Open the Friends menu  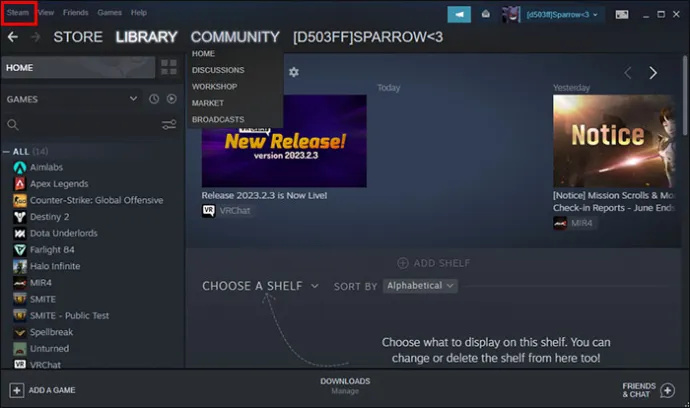[76, 13]
